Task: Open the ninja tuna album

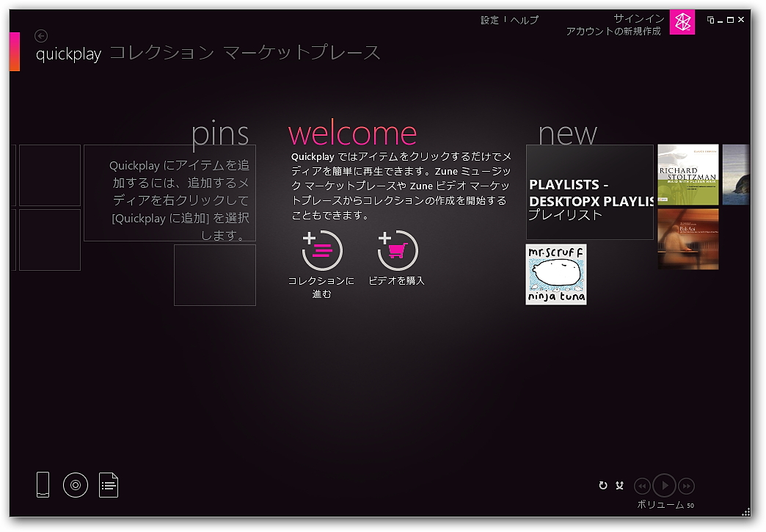Action: click(555, 274)
